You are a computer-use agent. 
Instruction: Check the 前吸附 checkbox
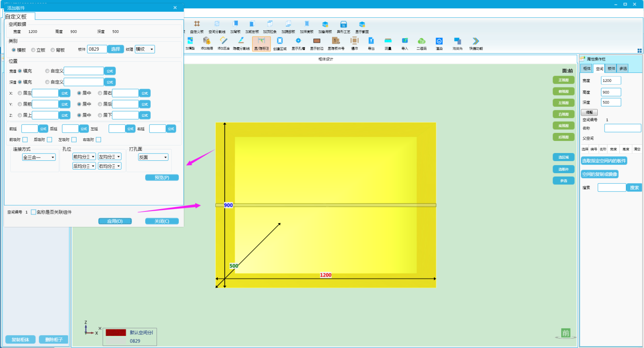tap(25, 140)
